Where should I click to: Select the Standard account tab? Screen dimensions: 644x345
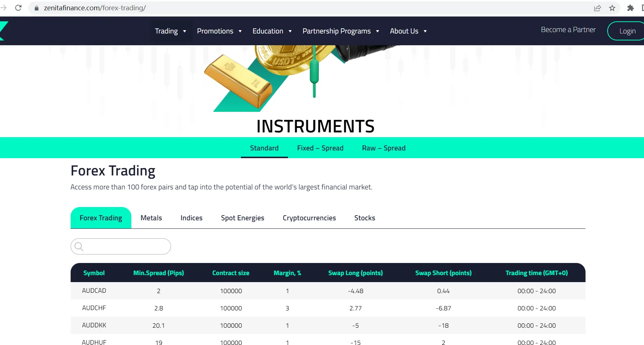click(x=264, y=148)
